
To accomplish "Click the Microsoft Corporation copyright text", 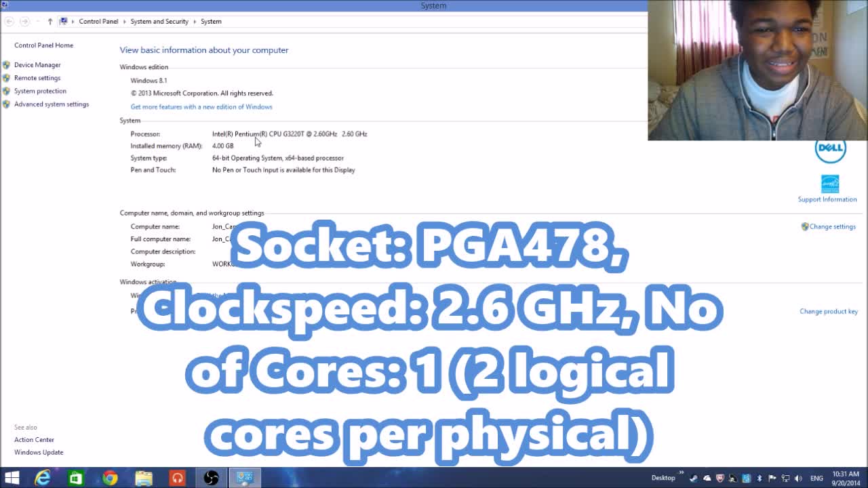I will coord(201,94).
